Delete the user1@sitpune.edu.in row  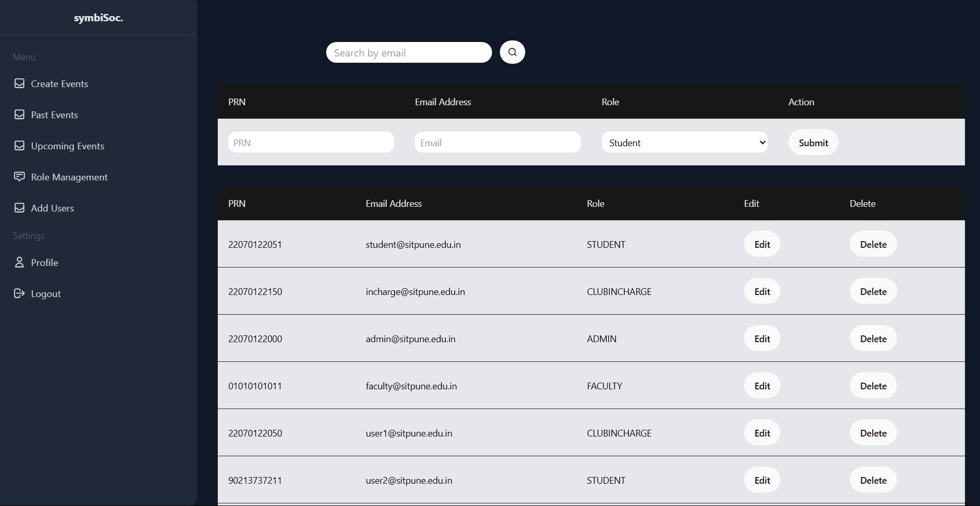coord(873,433)
